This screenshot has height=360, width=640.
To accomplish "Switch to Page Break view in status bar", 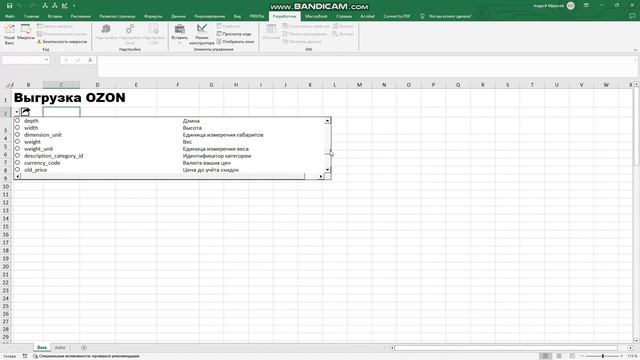I will [572, 356].
